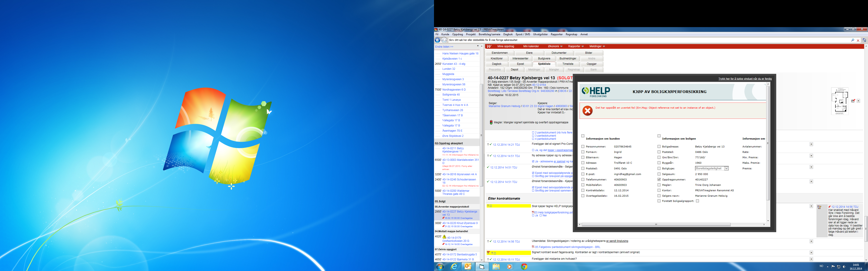Tick the E-post checkbox

pos(583,174)
